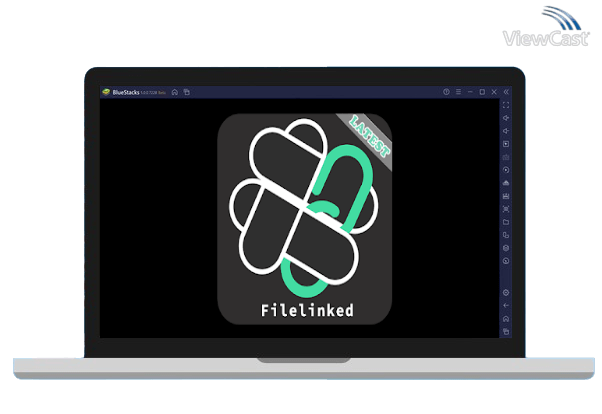This screenshot has height=414, width=602.
Task: Click the eject-shaped icon in sidebar
Action: [506, 183]
